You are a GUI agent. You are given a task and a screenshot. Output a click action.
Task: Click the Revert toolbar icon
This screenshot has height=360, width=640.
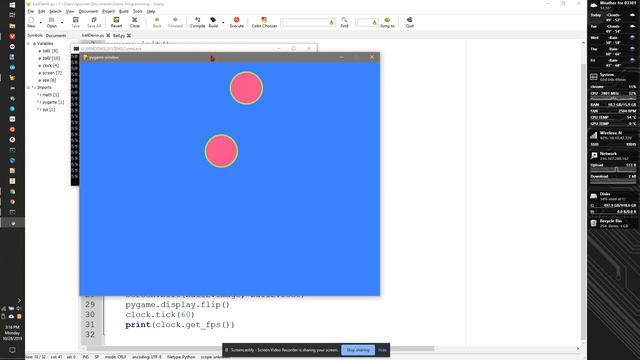116,20
